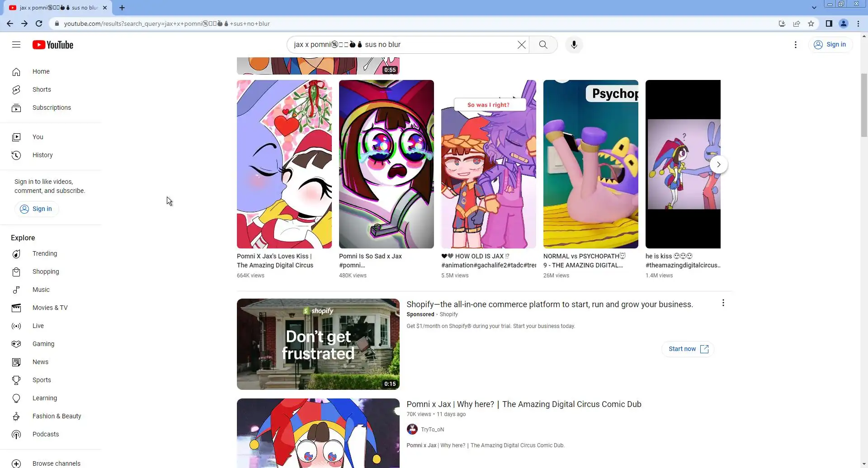Click the page vertical scrollbar thumb
Viewport: 868px width, 468px height.
[864, 104]
